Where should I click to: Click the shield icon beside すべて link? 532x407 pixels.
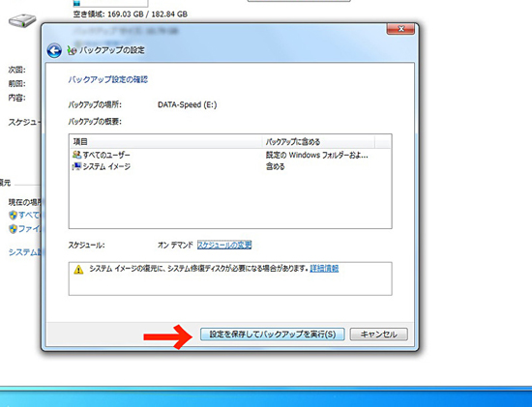[x=13, y=215]
